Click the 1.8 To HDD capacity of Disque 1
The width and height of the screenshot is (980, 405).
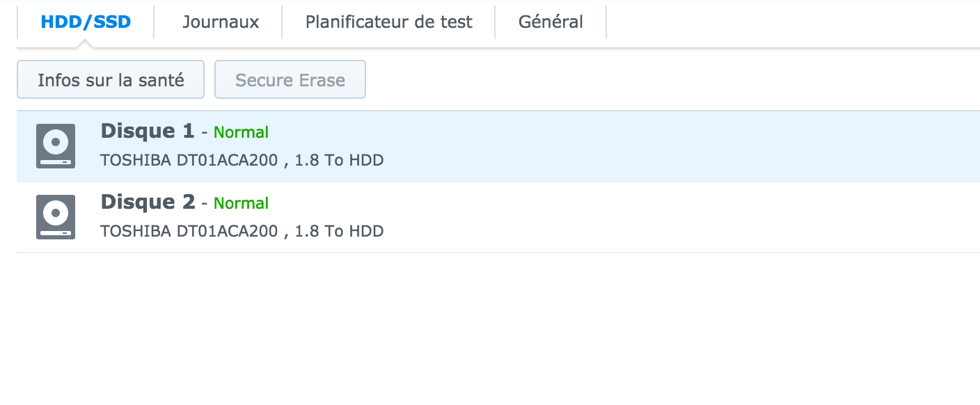point(339,160)
